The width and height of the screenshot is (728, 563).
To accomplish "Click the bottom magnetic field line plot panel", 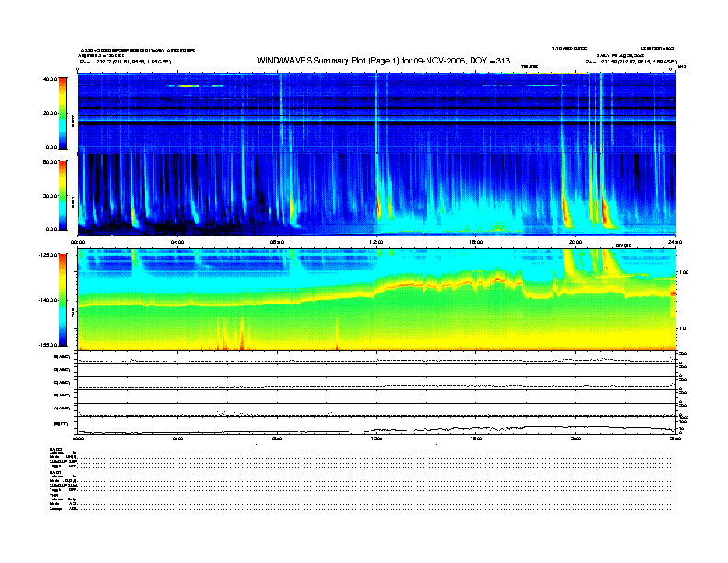I will [376, 425].
